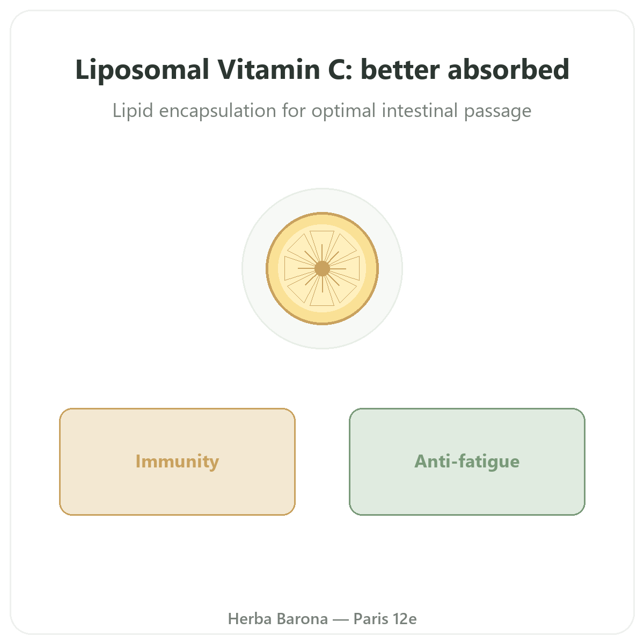Viewport: 644px width, 644px height.
Task: Click the brown center dot of the lemon
Action: 322,268
